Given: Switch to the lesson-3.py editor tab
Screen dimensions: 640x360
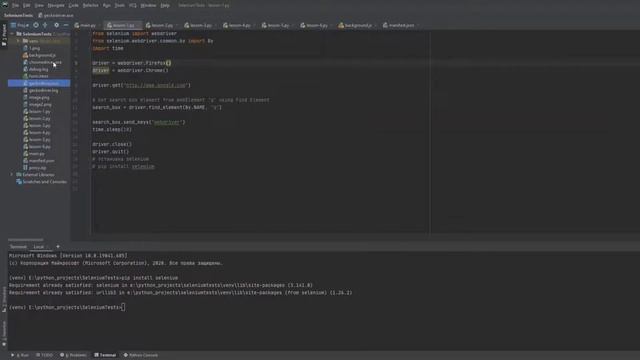Looking at the screenshot, I should coord(199,25).
